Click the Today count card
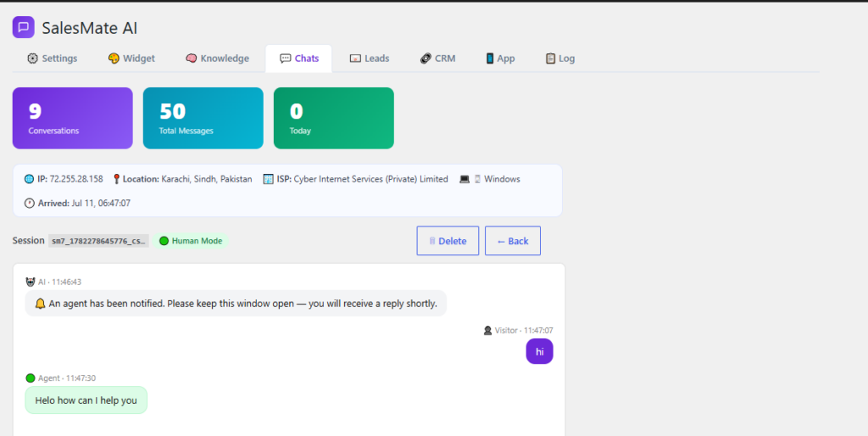868x436 pixels. coord(334,118)
